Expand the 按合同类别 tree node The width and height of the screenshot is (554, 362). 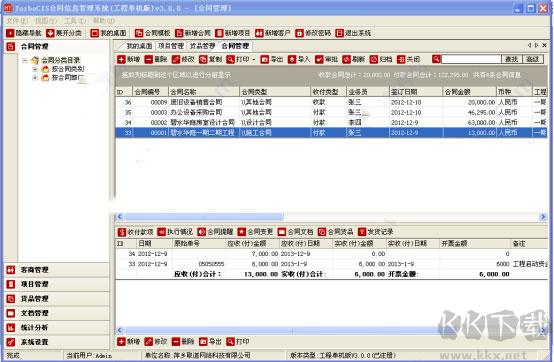pyautogui.click(x=35, y=69)
